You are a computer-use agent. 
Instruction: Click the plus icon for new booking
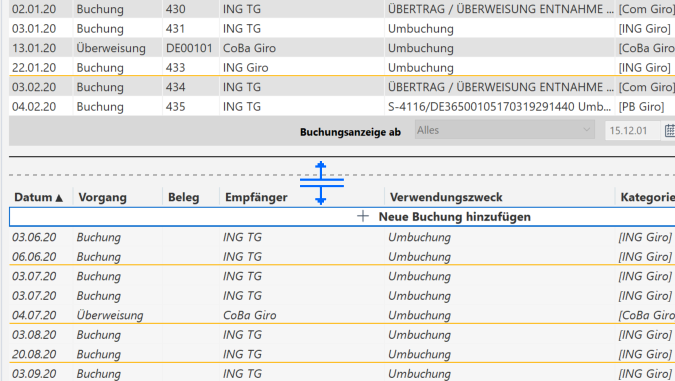point(363,216)
